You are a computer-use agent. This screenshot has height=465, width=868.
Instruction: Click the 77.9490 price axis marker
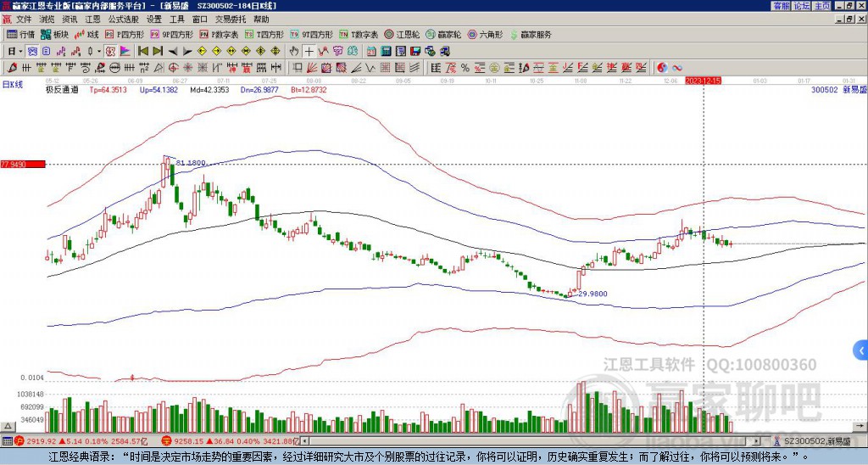(x=23, y=164)
